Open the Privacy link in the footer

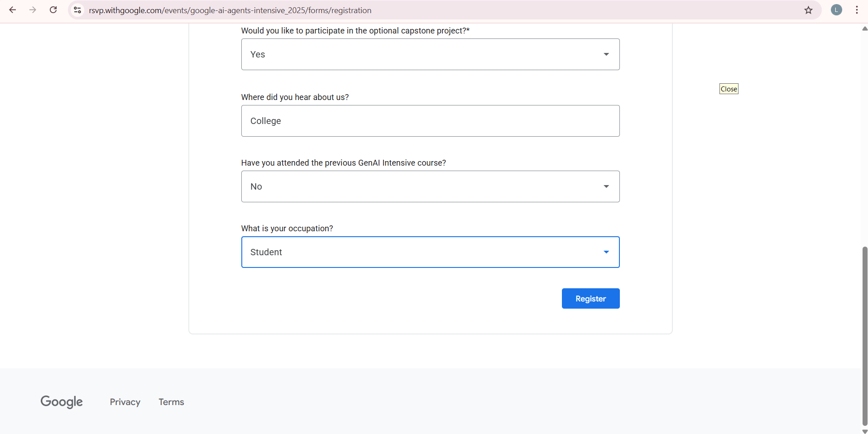coord(125,402)
